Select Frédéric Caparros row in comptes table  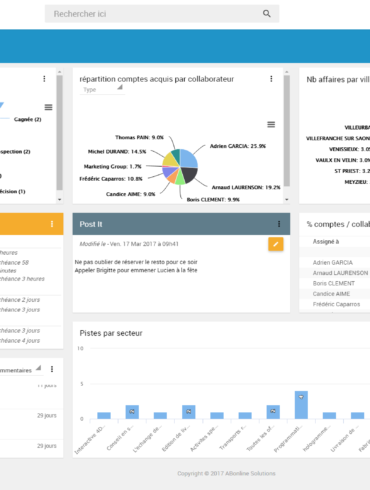click(x=335, y=304)
